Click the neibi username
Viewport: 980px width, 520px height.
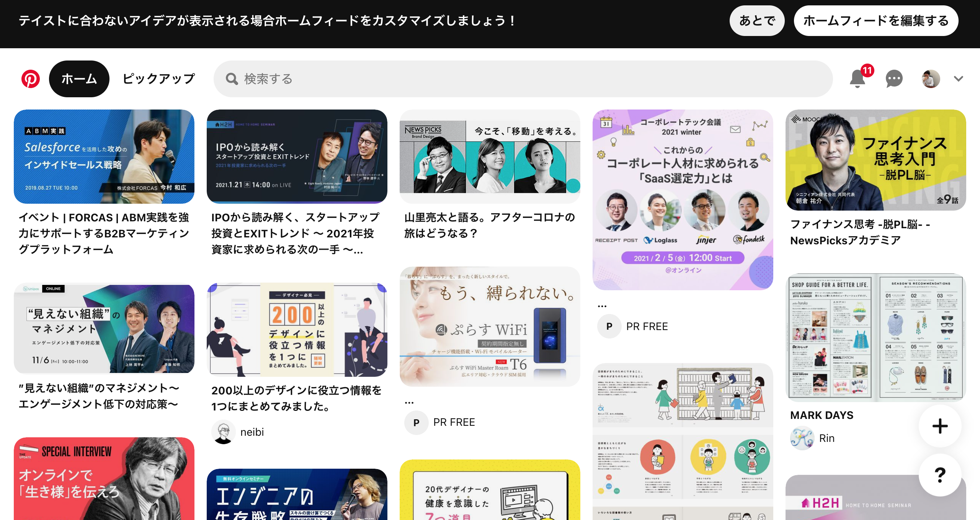252,432
